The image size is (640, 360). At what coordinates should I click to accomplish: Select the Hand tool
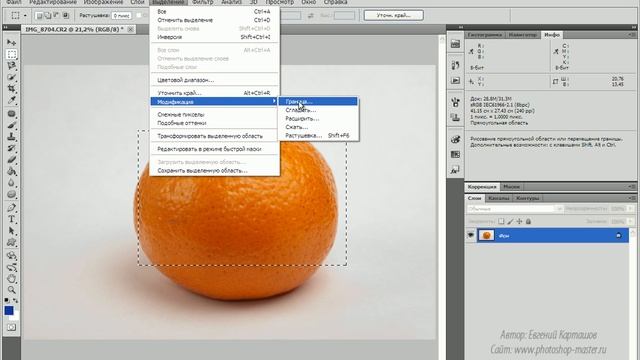pos(11,279)
